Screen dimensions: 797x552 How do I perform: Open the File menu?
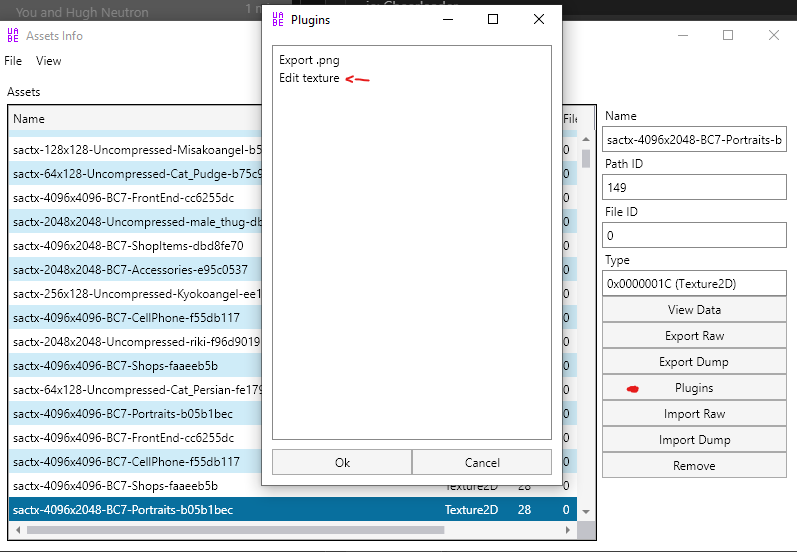coord(13,61)
